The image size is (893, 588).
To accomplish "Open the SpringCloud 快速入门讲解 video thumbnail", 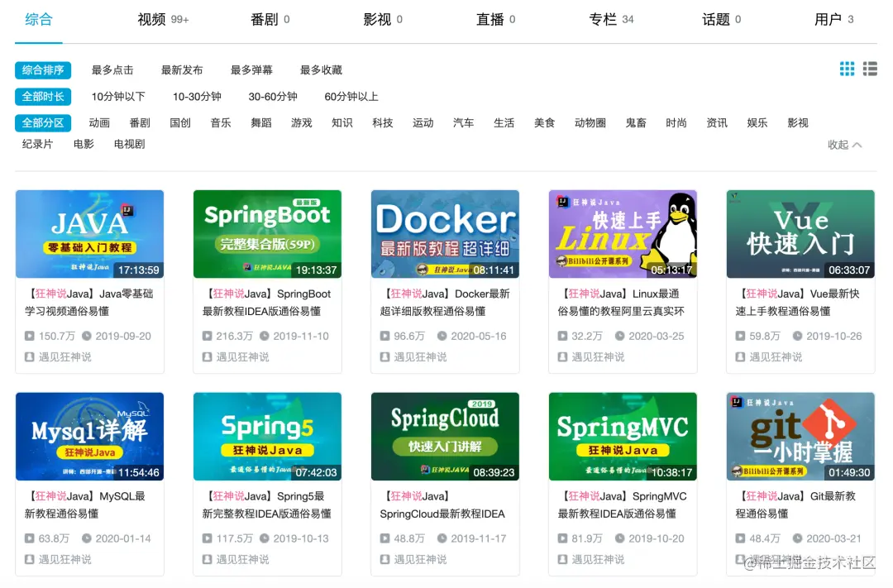I will click(x=445, y=437).
